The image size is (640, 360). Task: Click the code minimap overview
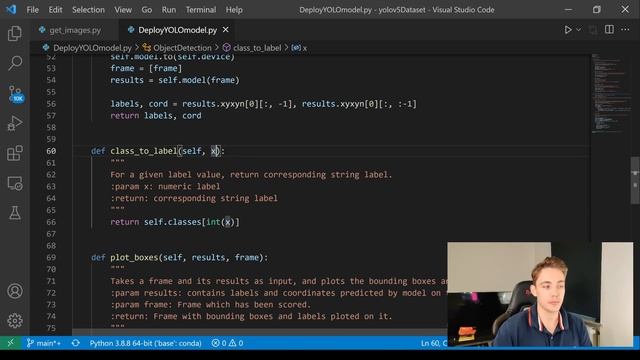(610, 93)
